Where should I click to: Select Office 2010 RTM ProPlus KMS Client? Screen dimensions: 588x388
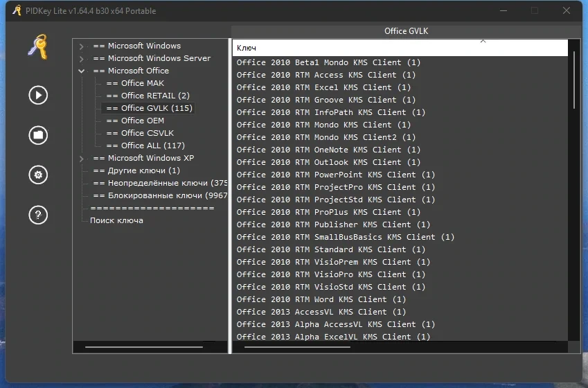coord(328,212)
